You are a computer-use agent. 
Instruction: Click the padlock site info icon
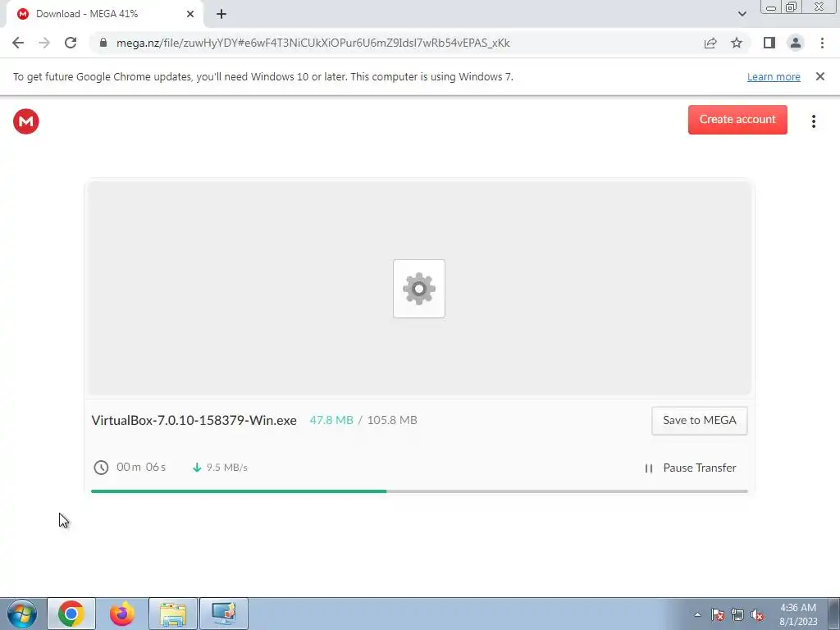103,43
